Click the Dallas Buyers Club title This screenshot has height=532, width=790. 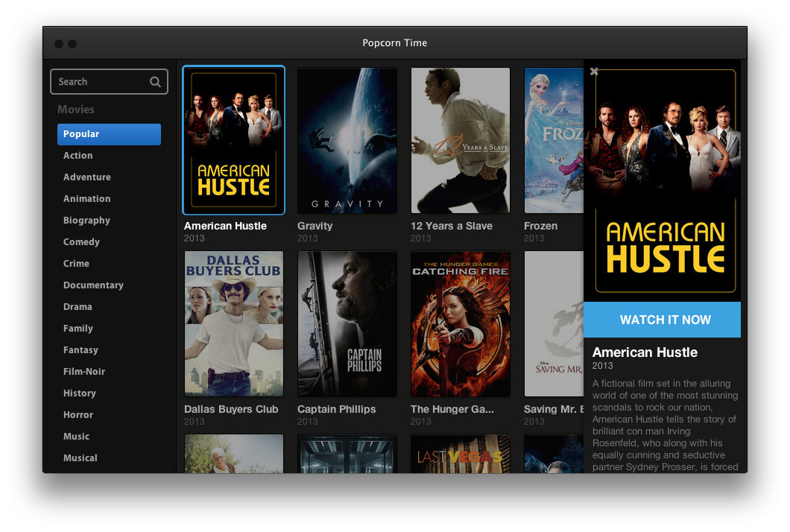pos(231,410)
